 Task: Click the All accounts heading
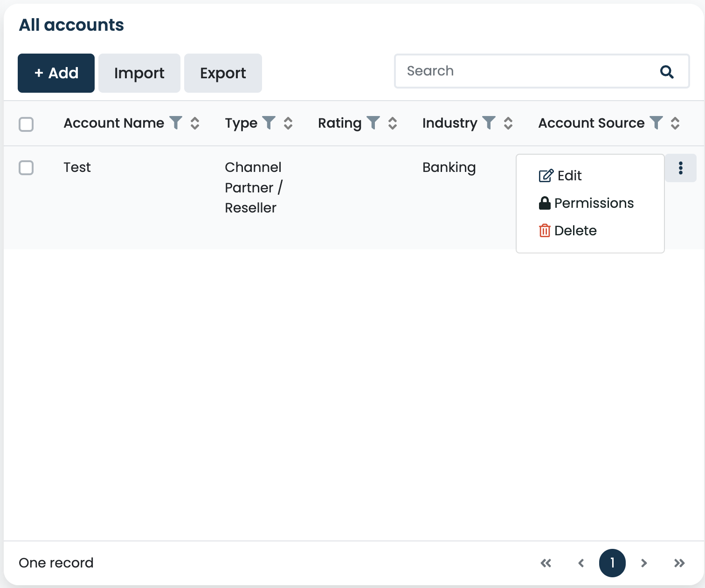(71, 25)
